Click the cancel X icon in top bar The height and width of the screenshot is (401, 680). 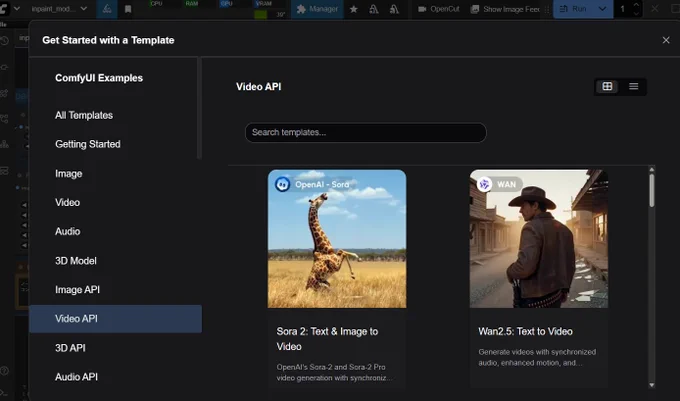654,9
